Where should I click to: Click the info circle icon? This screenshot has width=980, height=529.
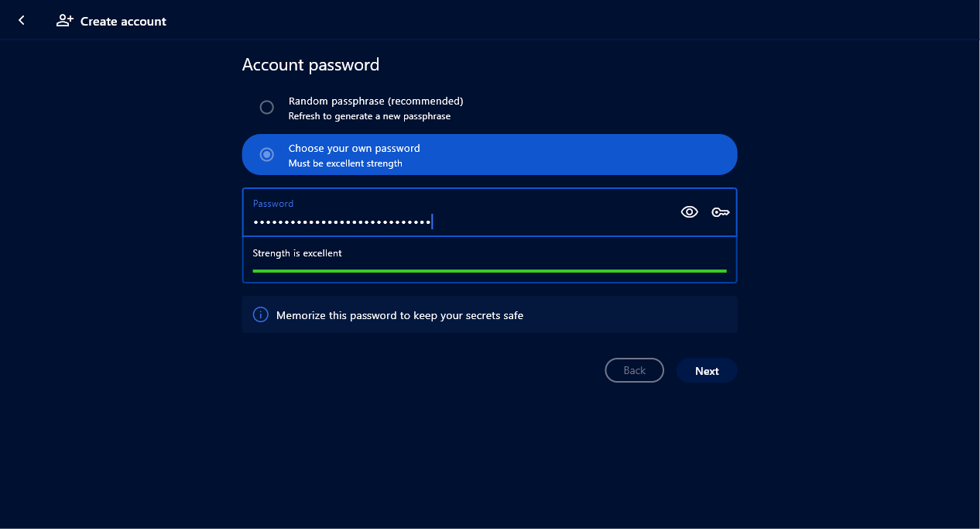click(261, 315)
